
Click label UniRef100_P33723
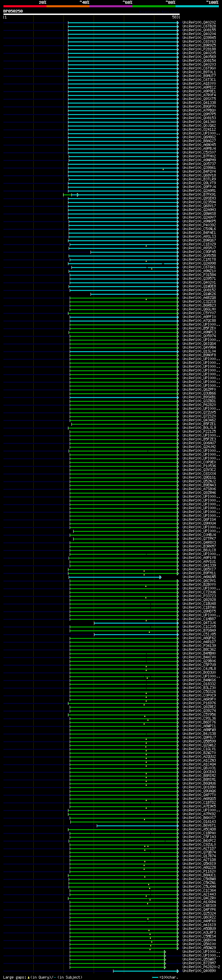199,596
